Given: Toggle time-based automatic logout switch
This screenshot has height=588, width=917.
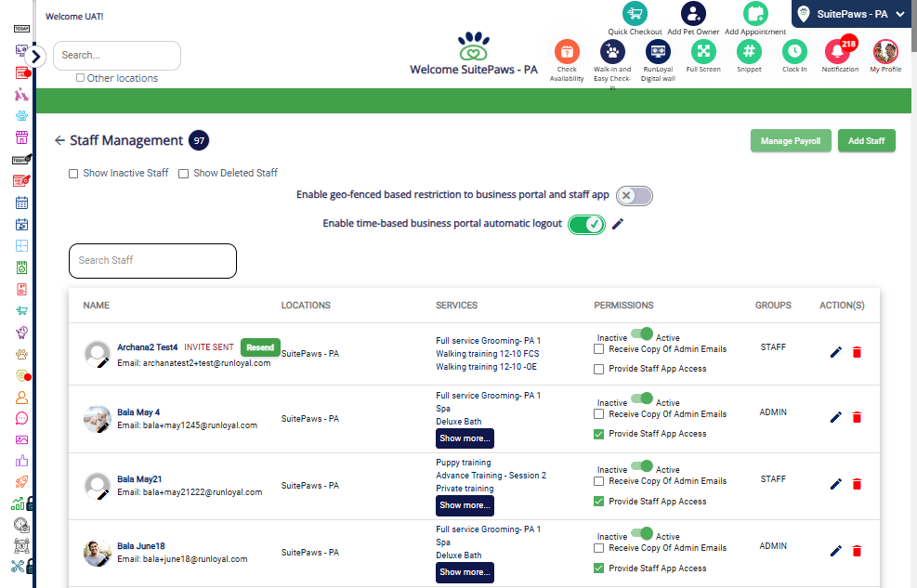Looking at the screenshot, I should (x=586, y=225).
